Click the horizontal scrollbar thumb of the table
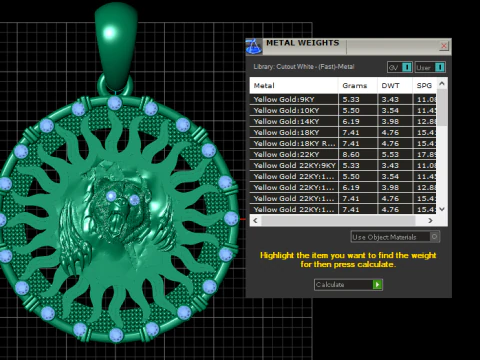The height and width of the screenshot is (360, 480). click(x=338, y=220)
